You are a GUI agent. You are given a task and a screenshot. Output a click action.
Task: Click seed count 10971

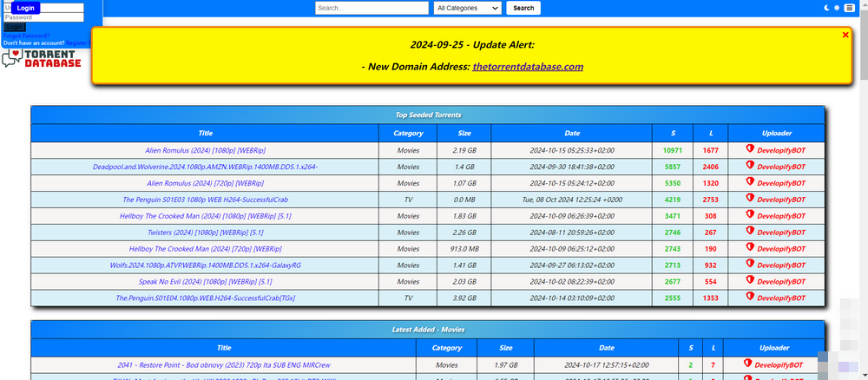tap(673, 150)
